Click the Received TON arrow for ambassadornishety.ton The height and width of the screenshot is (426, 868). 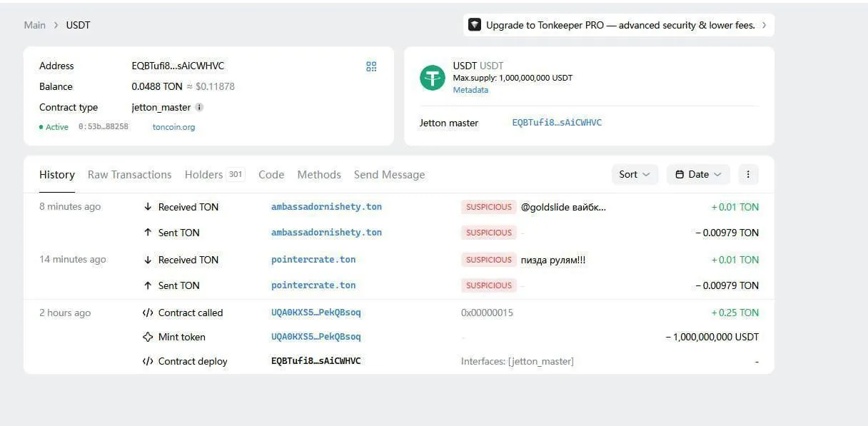point(148,207)
